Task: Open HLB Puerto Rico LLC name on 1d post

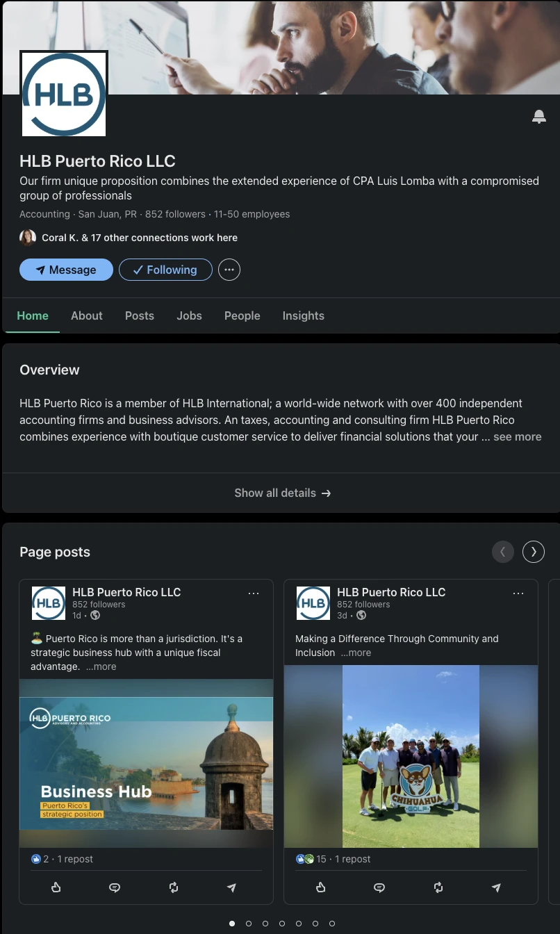Action: click(x=126, y=592)
